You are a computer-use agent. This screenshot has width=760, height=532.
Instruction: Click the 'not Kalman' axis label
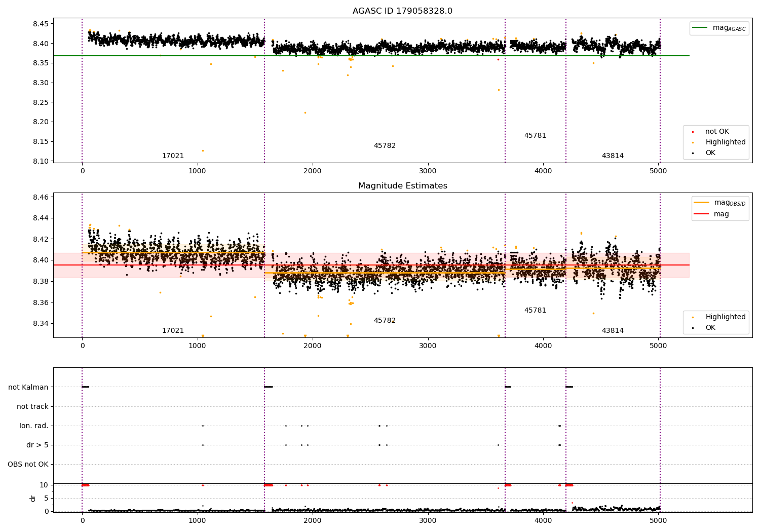[x=28, y=387]
